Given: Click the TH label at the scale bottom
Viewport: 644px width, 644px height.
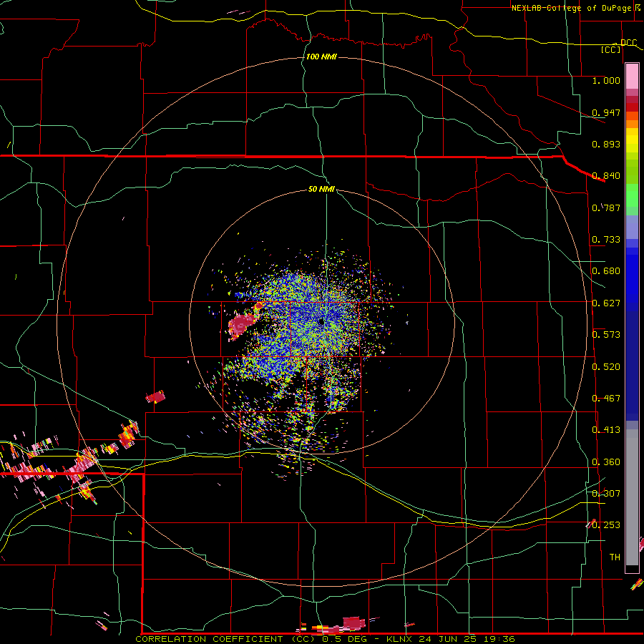Looking at the screenshot, I should pos(615,557).
